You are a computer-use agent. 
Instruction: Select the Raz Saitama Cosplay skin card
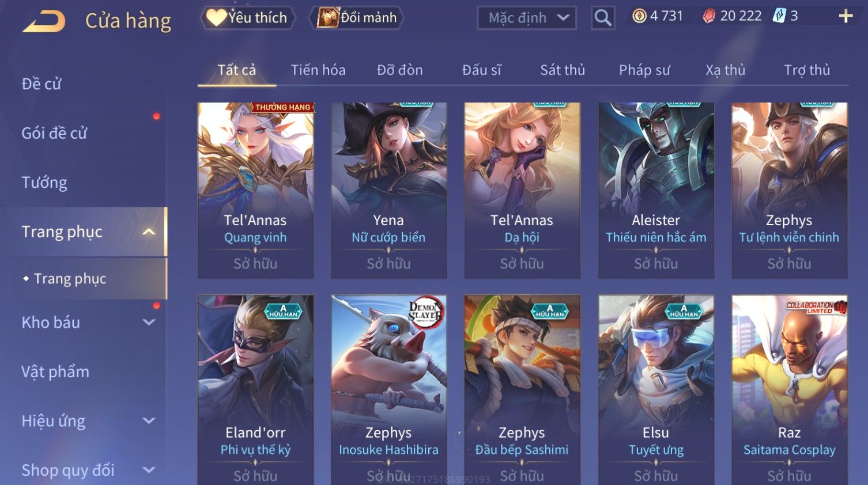tap(789, 390)
